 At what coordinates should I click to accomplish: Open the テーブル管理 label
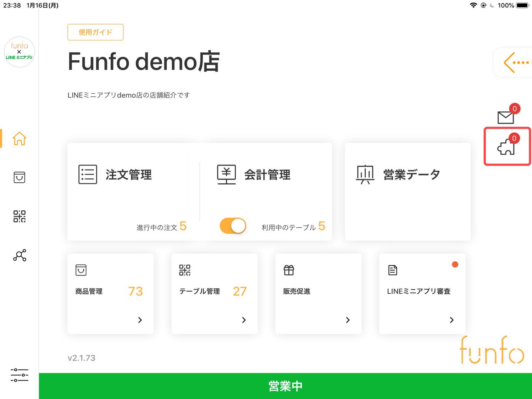(x=200, y=291)
